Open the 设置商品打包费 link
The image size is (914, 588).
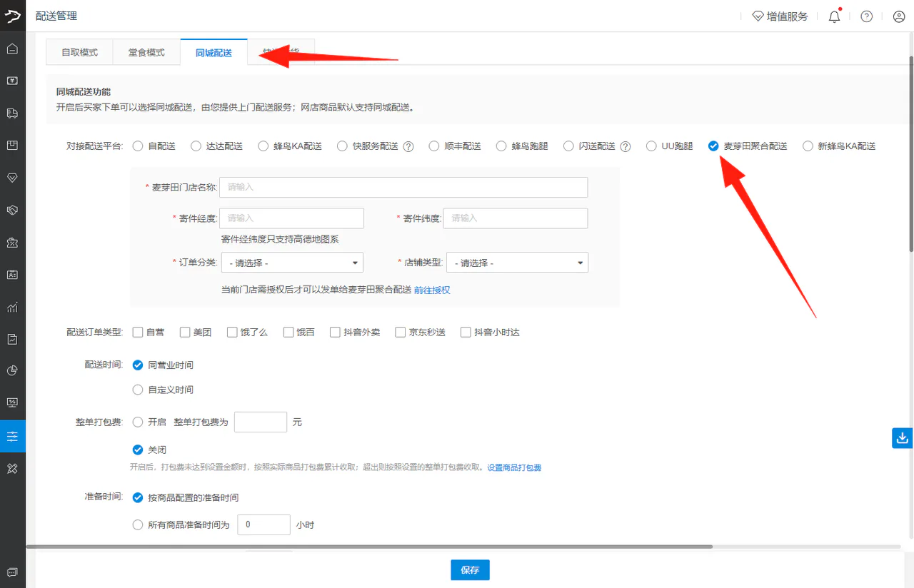click(x=514, y=468)
